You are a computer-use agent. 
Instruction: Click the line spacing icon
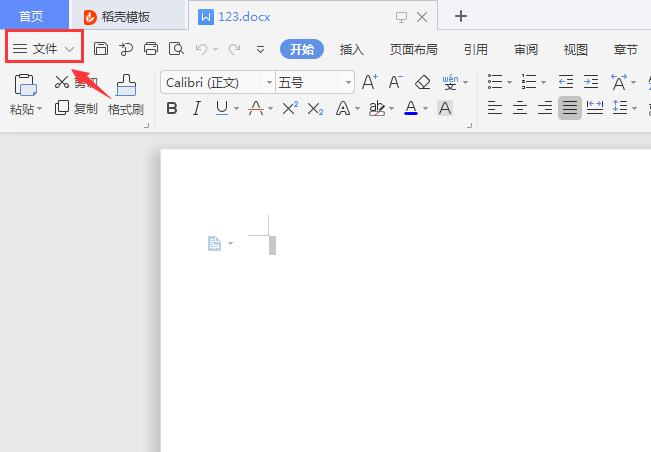620,108
